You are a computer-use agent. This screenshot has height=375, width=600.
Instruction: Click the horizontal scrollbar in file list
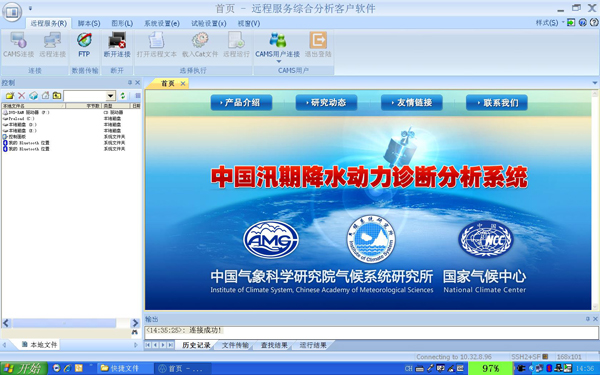(x=70, y=323)
